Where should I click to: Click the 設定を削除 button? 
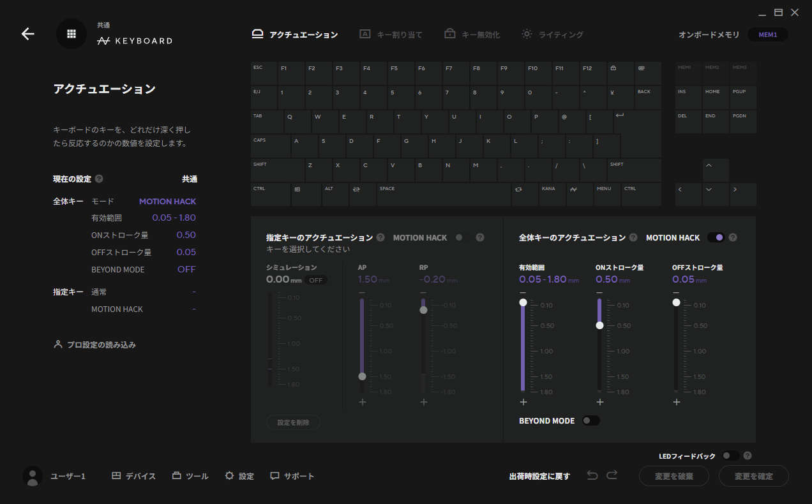(x=293, y=422)
